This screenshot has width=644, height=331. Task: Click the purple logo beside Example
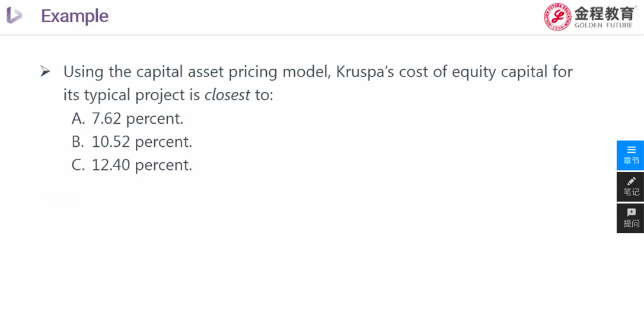[14, 15]
